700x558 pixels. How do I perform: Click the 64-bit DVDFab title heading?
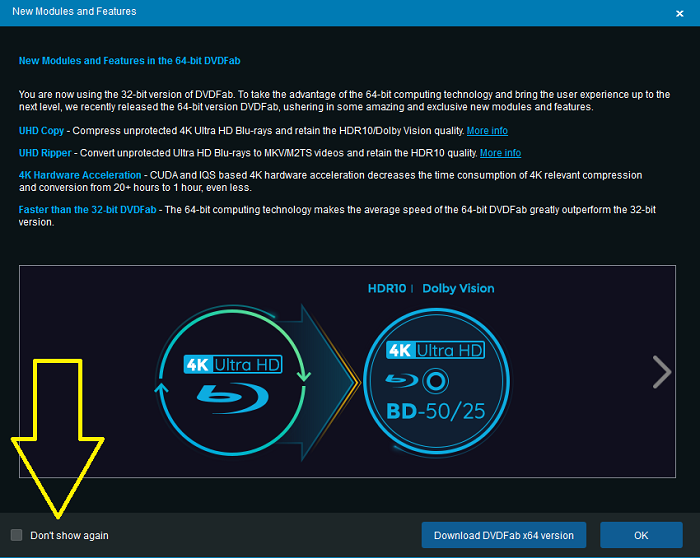129,61
